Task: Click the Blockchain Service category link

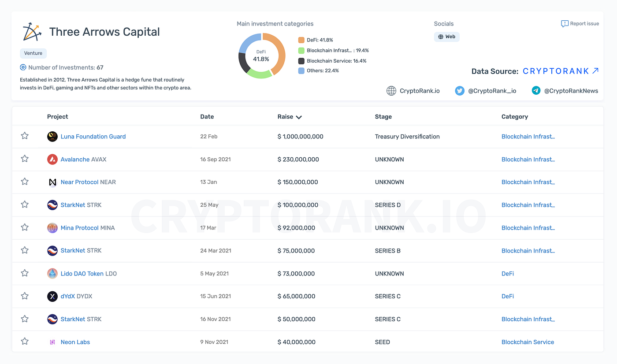Action: click(528, 342)
